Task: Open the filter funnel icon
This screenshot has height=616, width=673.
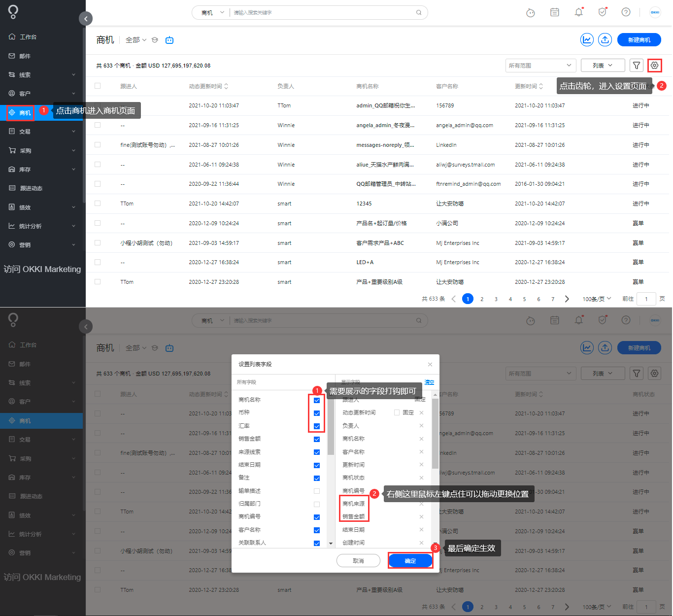Action: [636, 65]
